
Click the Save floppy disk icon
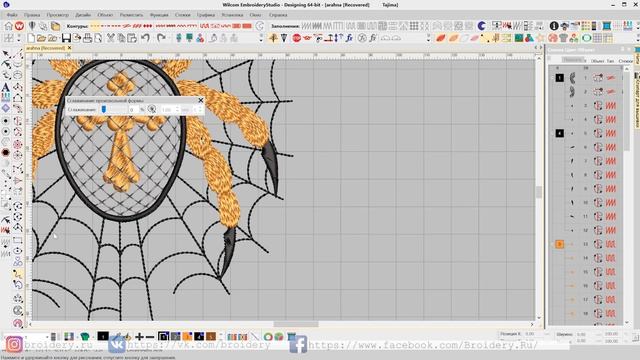(x=66, y=38)
